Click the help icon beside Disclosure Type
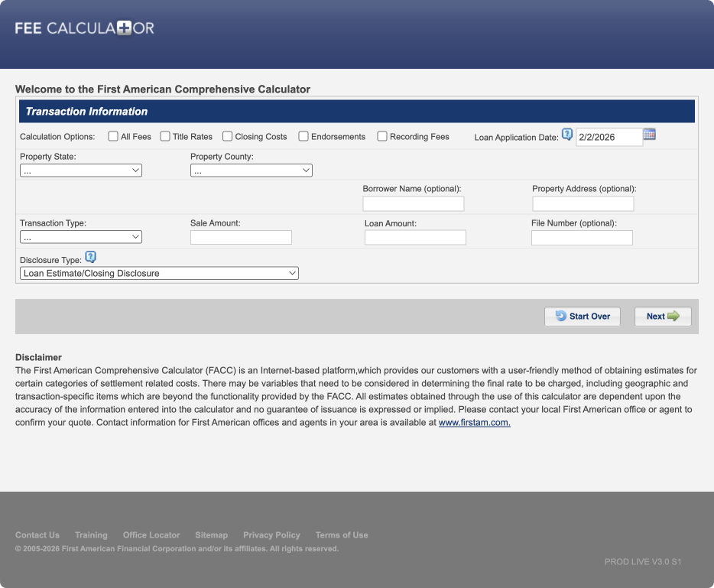Viewport: 714px width, 588px height. click(91, 257)
